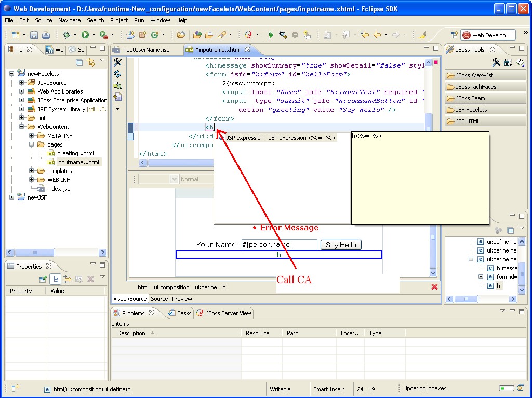Click the Refresh icon in the editor's vertical toolbar
This screenshot has width=532, height=398.
tap(117, 74)
